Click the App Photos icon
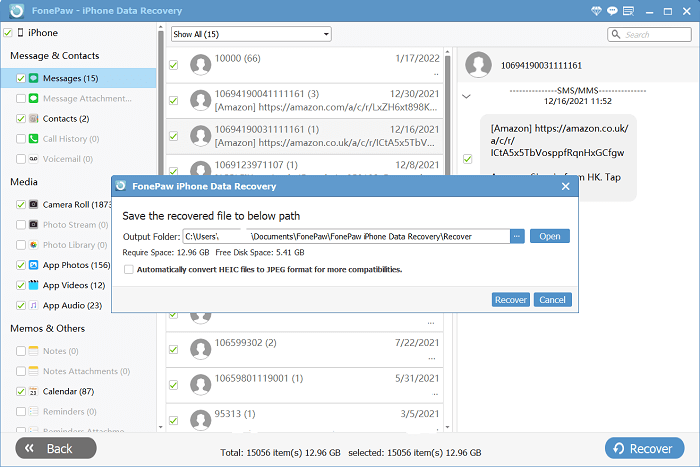This screenshot has height=467, width=700. (33, 265)
